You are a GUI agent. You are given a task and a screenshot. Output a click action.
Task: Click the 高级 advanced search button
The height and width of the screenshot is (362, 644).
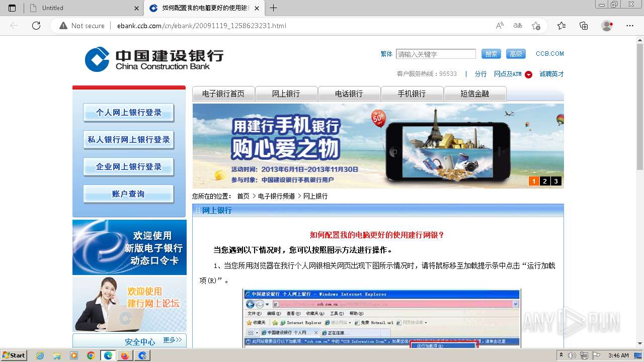coord(516,54)
